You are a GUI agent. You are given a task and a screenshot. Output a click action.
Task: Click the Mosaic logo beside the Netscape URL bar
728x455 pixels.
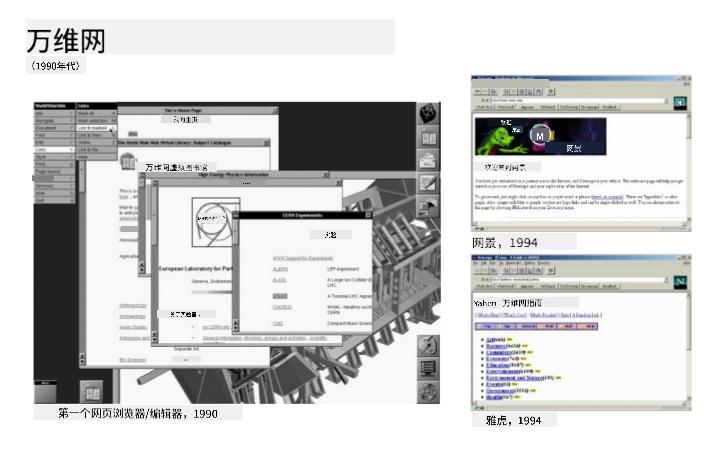tap(680, 102)
